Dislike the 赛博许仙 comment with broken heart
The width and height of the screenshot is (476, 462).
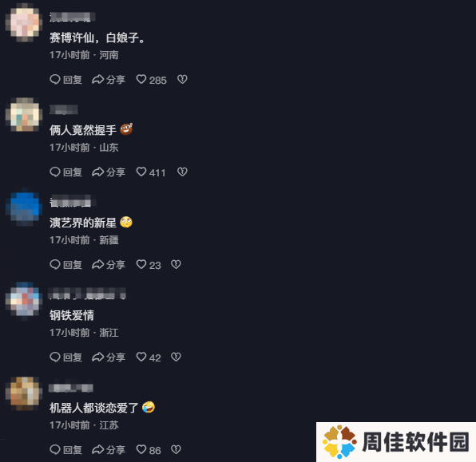click(182, 80)
